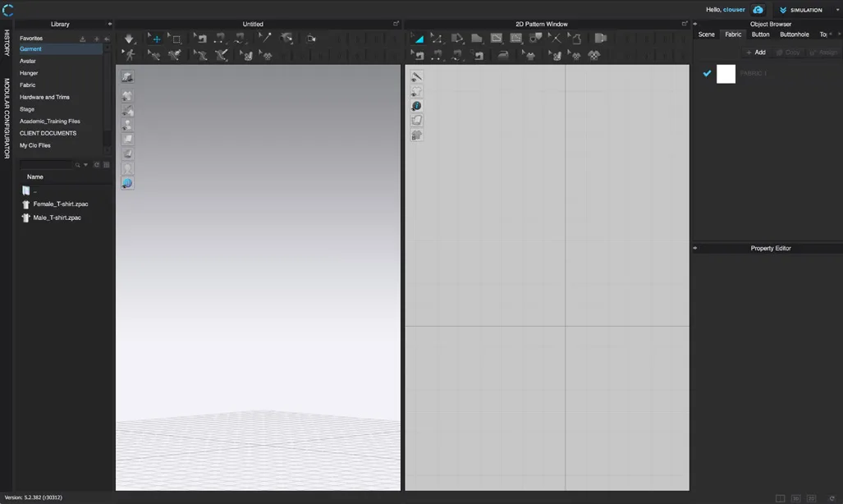Click the download icon beside Favorites
The height and width of the screenshot is (504, 843).
click(x=83, y=39)
